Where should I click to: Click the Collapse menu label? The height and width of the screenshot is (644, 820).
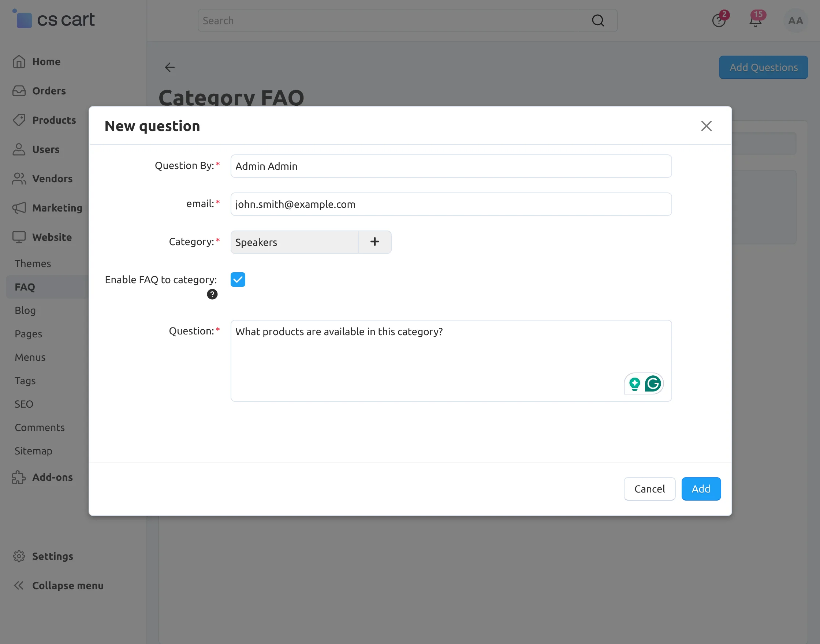click(x=68, y=585)
